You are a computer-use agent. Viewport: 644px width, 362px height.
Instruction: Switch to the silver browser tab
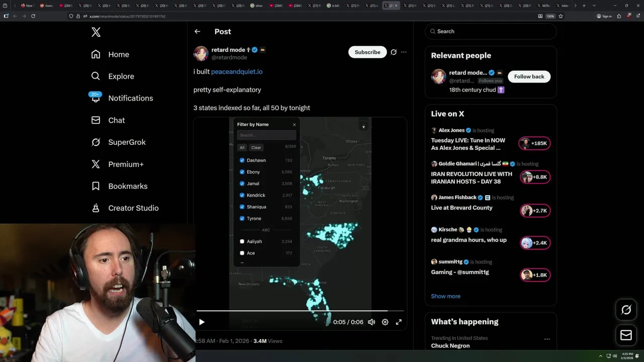(x=257, y=6)
